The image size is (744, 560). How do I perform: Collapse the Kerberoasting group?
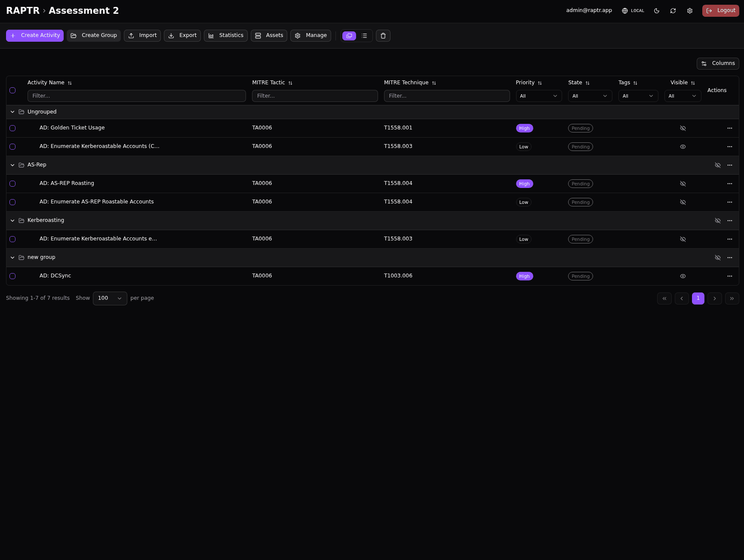12,221
